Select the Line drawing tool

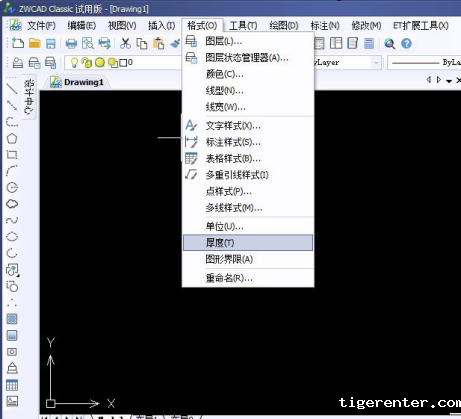(12, 89)
